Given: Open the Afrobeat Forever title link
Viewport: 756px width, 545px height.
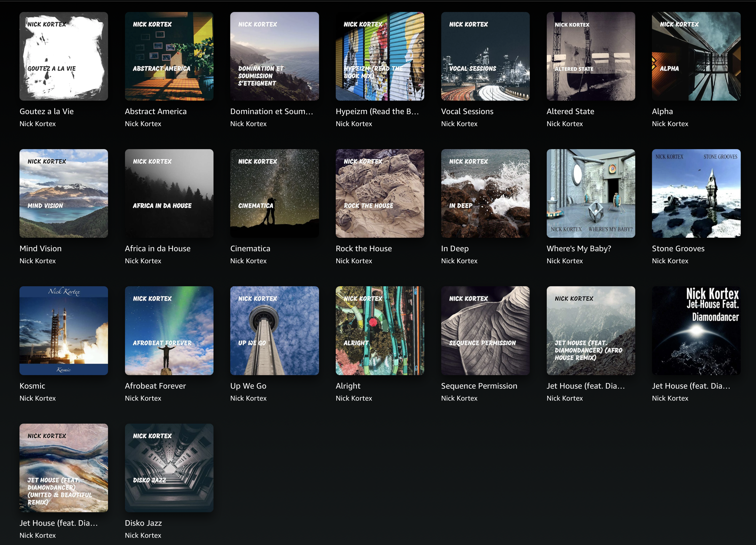Looking at the screenshot, I should pos(155,386).
